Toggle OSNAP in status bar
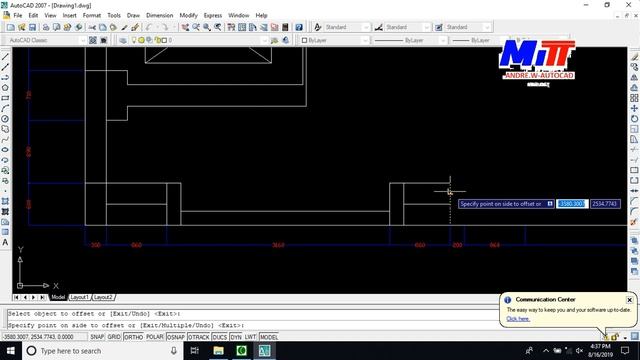This screenshot has width=640, height=360. (176, 337)
